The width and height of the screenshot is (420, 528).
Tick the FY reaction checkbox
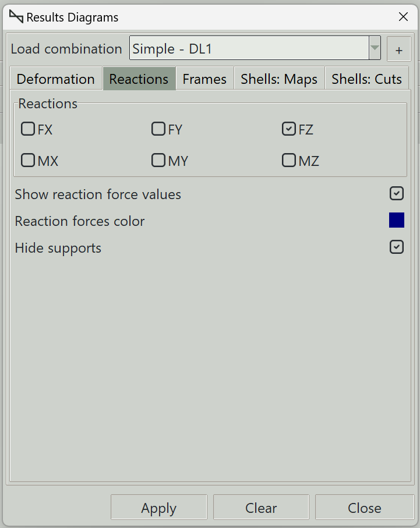tap(158, 129)
